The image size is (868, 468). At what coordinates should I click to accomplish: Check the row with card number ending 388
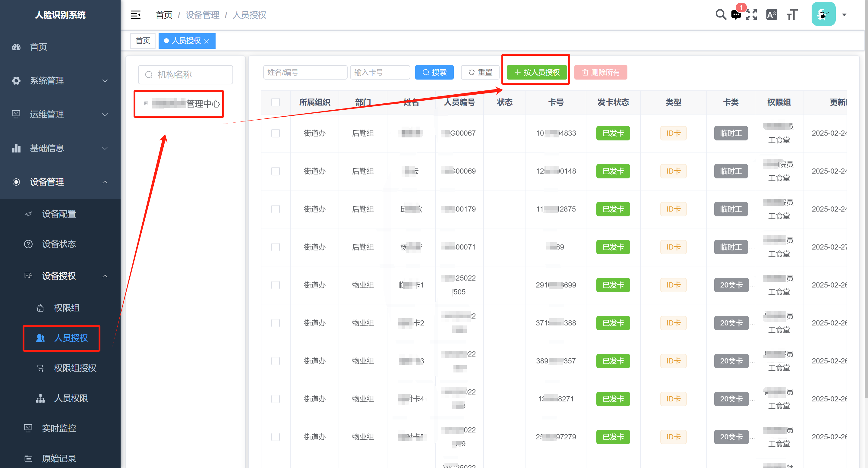click(275, 323)
